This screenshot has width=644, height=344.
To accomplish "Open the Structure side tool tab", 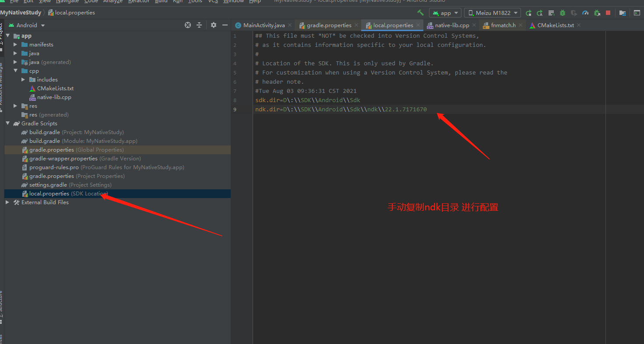I will click(1, 307).
